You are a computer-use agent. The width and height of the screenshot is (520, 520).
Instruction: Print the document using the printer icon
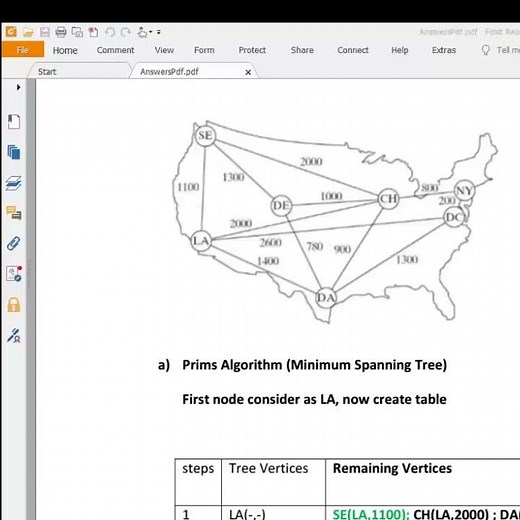click(61, 32)
